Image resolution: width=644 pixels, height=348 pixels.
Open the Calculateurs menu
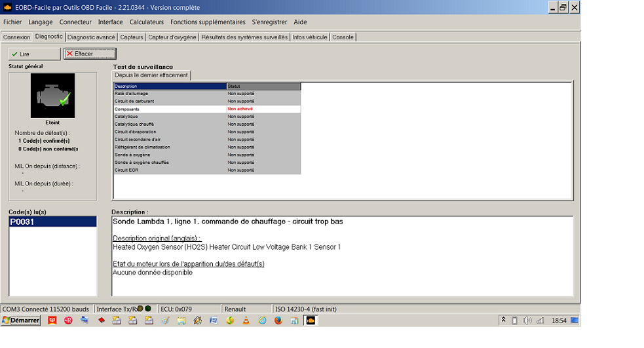point(147,22)
